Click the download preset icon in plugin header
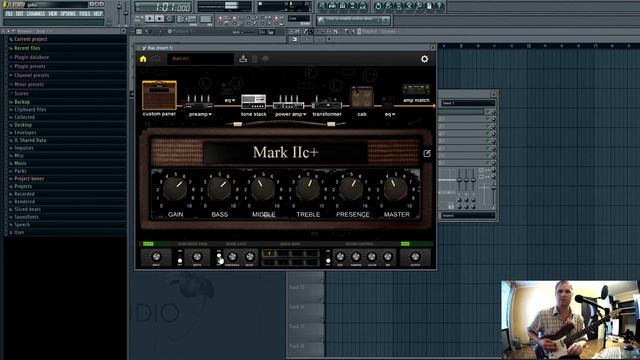Screen dimensions: 640x360 point(243,59)
